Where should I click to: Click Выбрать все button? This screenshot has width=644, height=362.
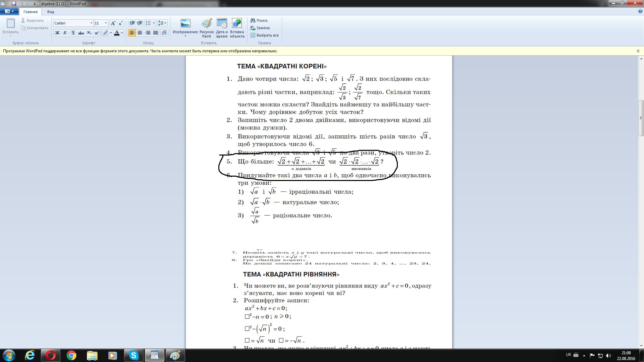[x=264, y=35]
